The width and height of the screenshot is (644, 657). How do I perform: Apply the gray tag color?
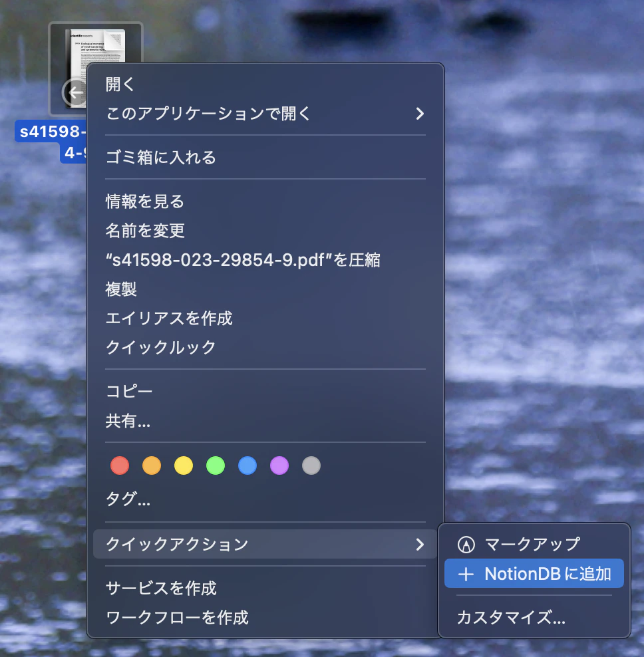pos(311,465)
